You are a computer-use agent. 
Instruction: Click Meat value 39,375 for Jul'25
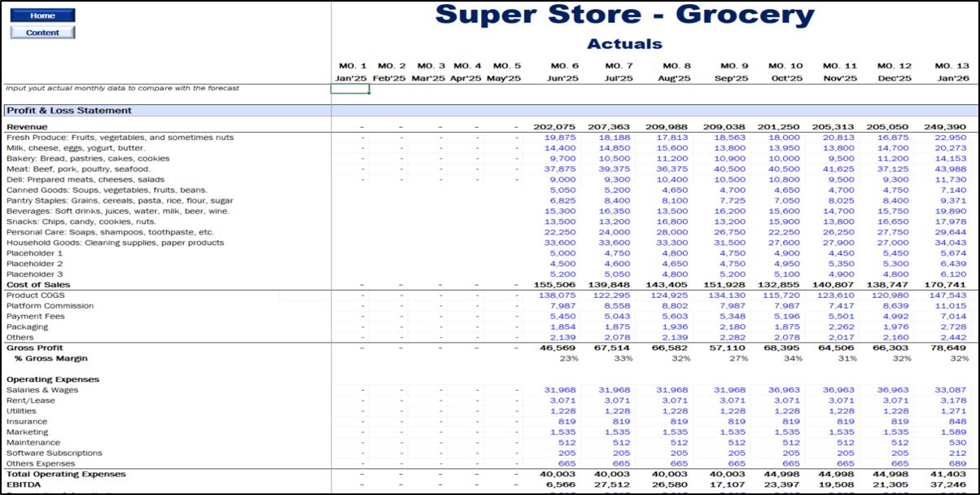(x=614, y=169)
